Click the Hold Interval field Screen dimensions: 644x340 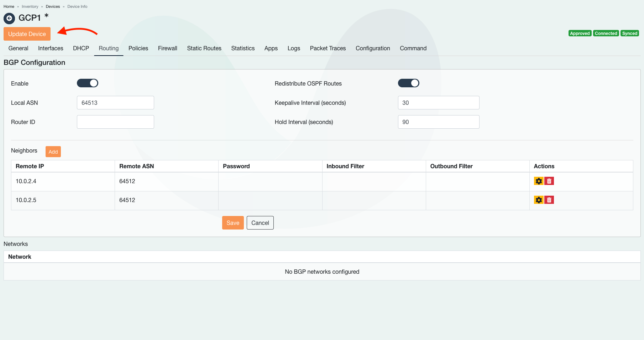click(x=438, y=122)
